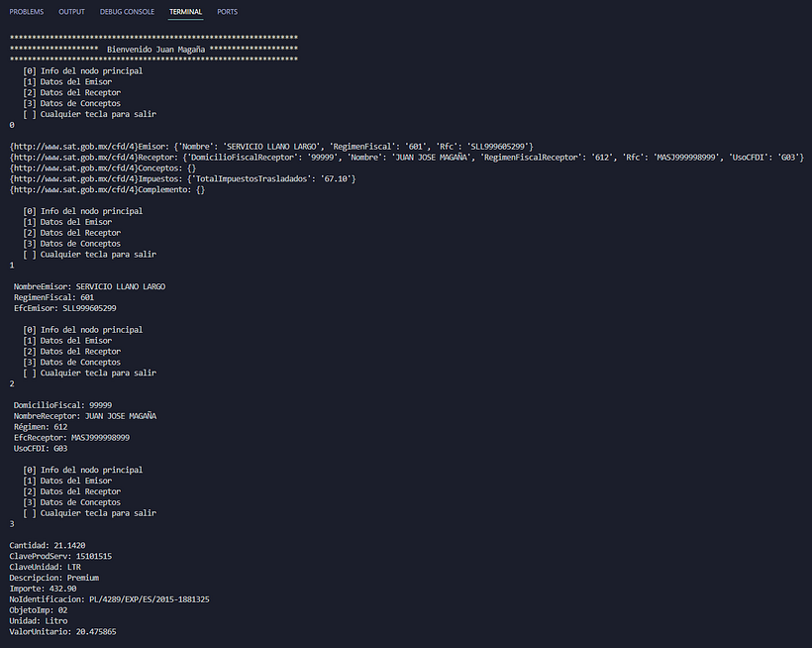The height and width of the screenshot is (648, 812).
Task: Click the UsoCFDI: G03 output line
Action: pyautogui.click(x=41, y=449)
